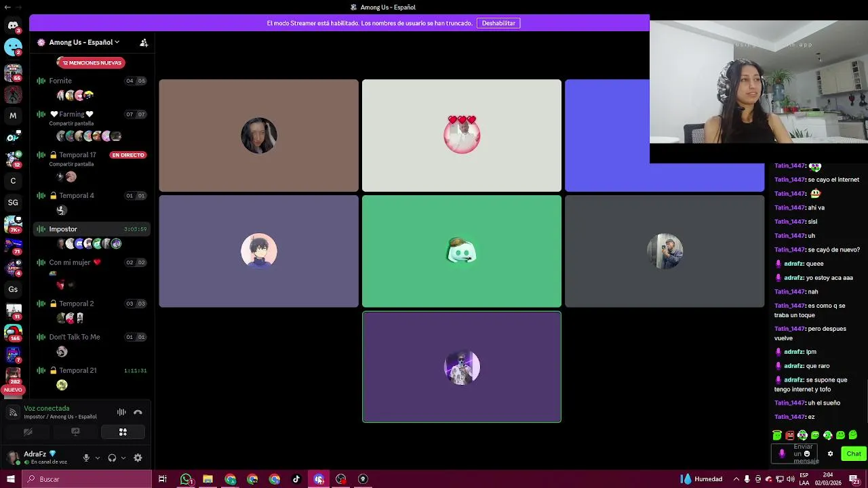Open TikTok from the taskbar
Screen dimensions: 868x488
point(296,479)
